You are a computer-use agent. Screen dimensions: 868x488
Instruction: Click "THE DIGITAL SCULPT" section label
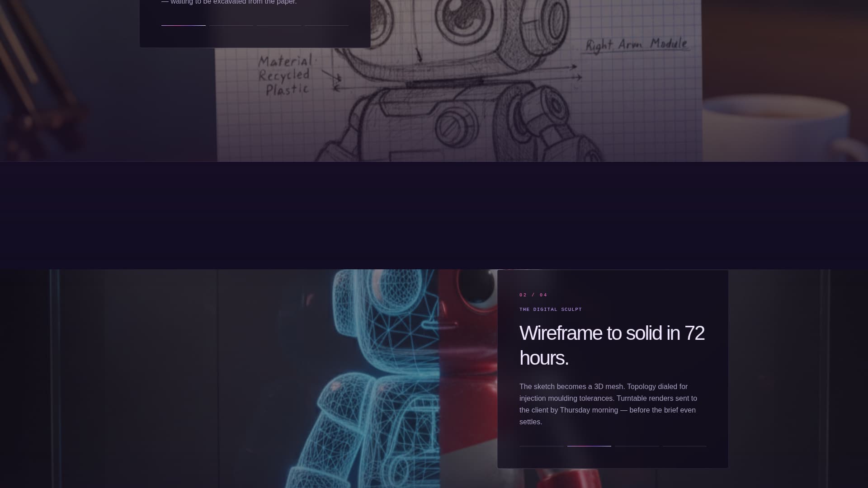click(551, 310)
